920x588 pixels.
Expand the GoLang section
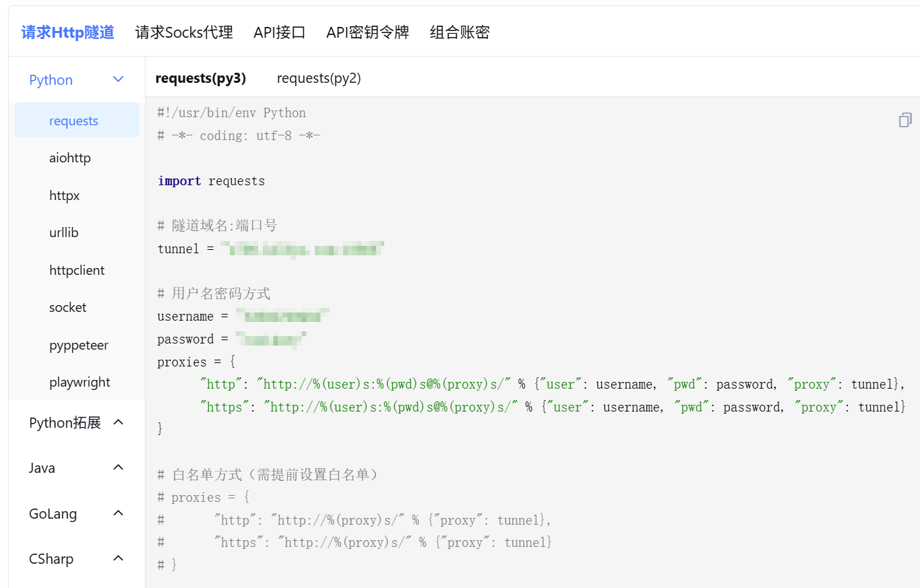118,513
